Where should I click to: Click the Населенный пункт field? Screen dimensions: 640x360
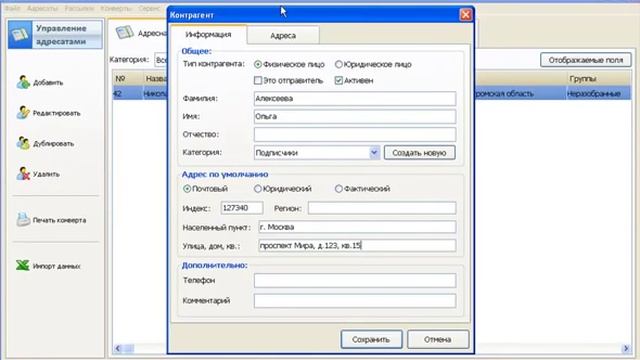[x=357, y=227]
